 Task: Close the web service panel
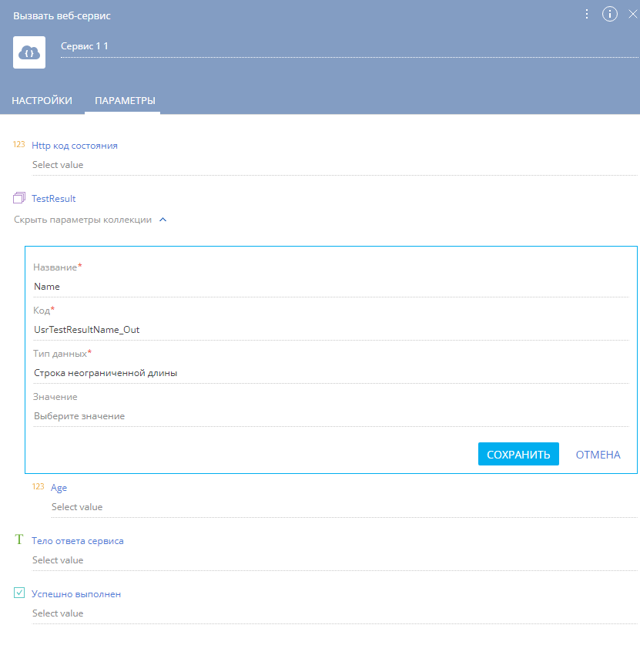[633, 14]
